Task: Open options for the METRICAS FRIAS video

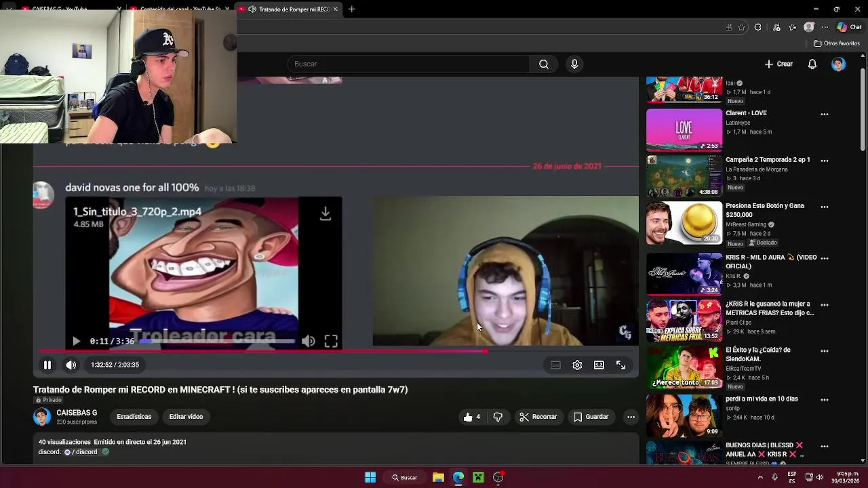Action: (x=825, y=304)
